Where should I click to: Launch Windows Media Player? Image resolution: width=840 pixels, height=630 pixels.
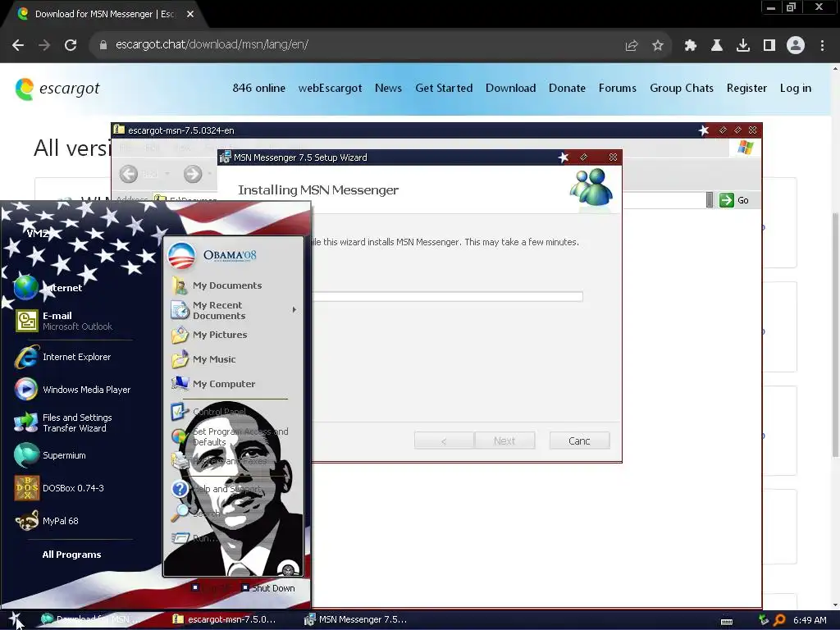coord(73,390)
